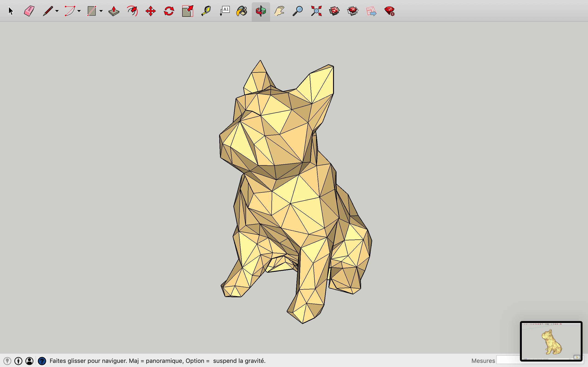Click the Zoom Extents tool
This screenshot has width=588, height=367.
(316, 11)
